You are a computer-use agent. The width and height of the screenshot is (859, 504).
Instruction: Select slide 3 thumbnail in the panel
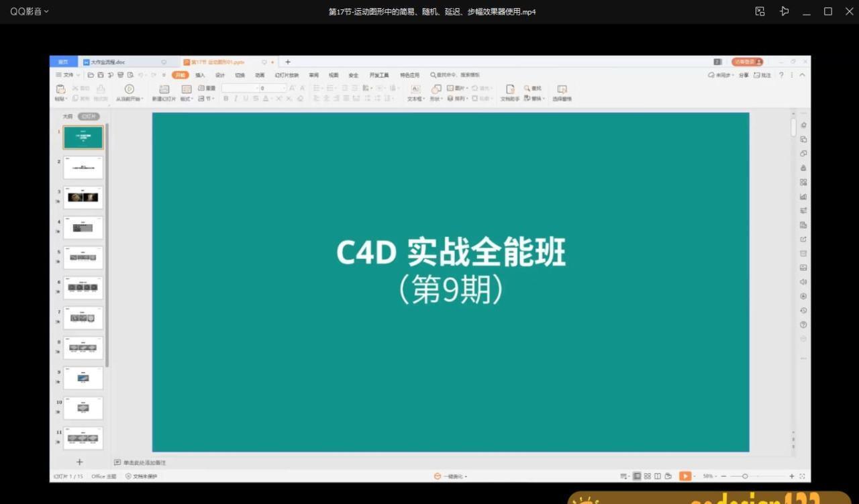point(83,197)
